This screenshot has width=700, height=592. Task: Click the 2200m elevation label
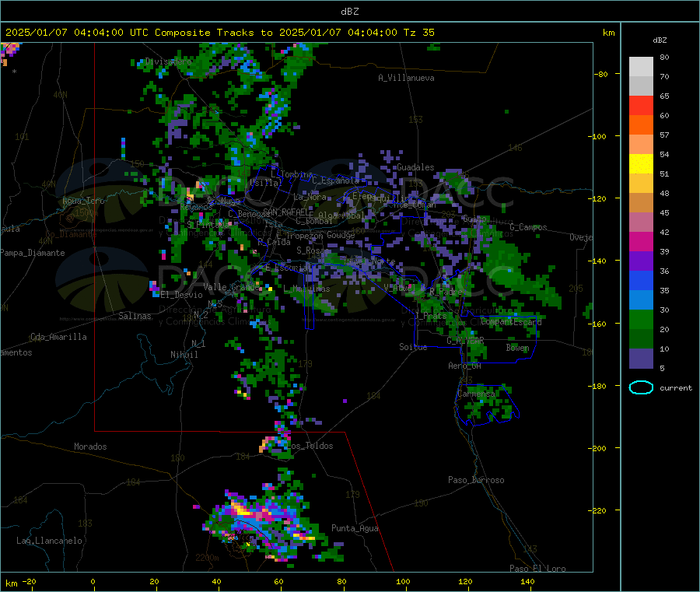click(x=207, y=558)
